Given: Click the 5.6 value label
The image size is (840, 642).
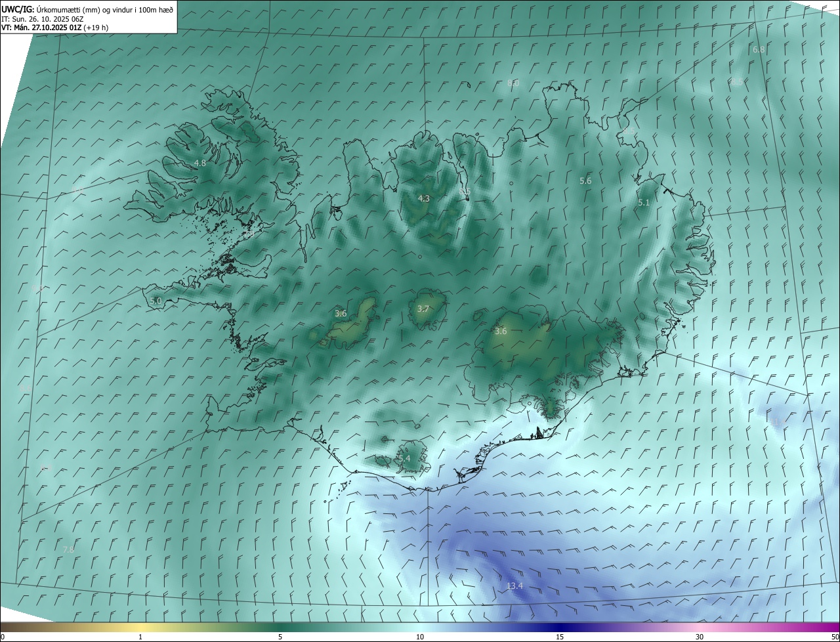Looking at the screenshot, I should [x=585, y=181].
